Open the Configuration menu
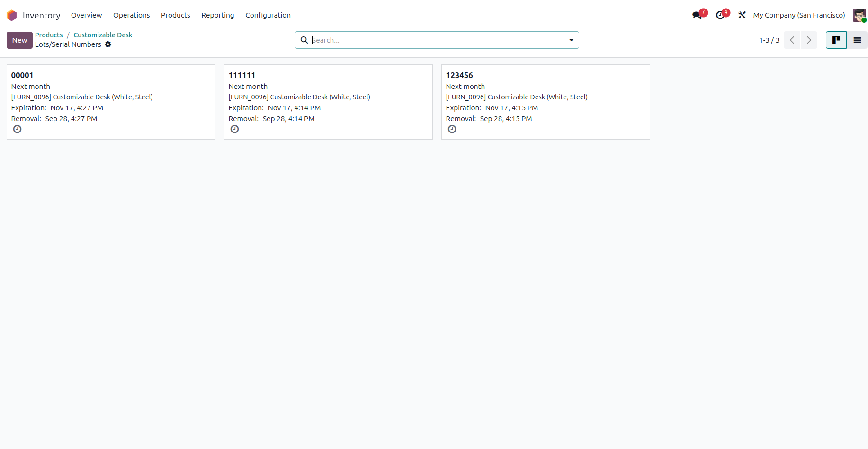The image size is (868, 449). tap(268, 15)
